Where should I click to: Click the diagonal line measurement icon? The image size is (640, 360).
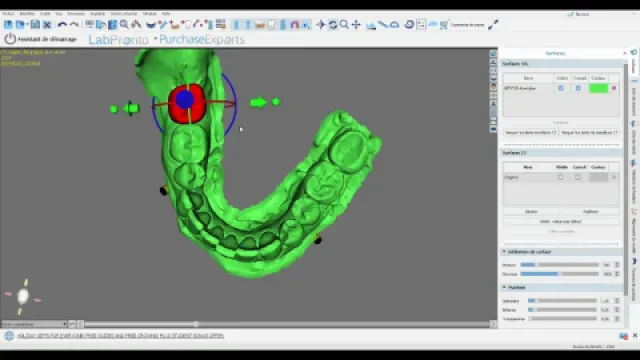[382, 25]
